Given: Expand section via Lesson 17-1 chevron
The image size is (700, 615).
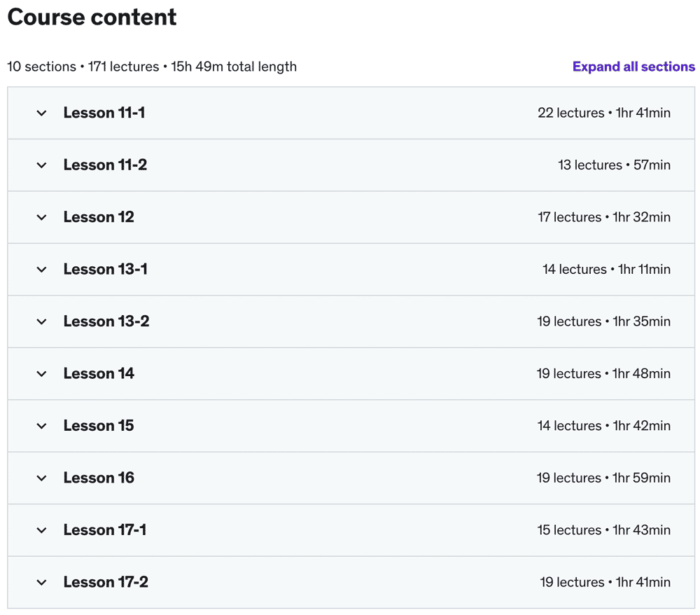Looking at the screenshot, I should point(42,530).
